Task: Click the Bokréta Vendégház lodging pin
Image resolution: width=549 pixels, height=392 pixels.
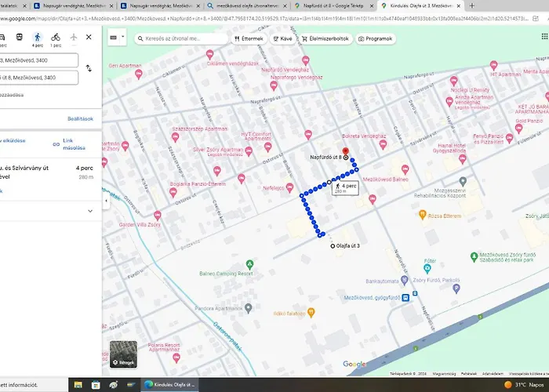Action: pyautogui.click(x=383, y=144)
